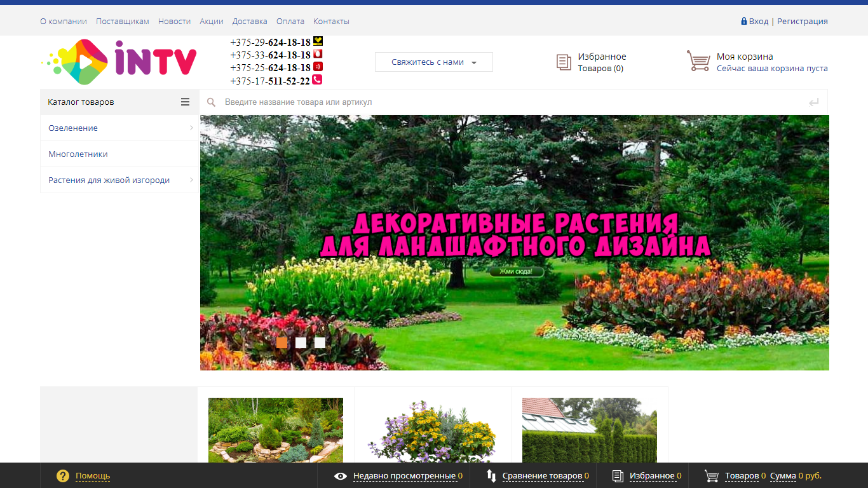Go to Новости in top menu

click(174, 21)
